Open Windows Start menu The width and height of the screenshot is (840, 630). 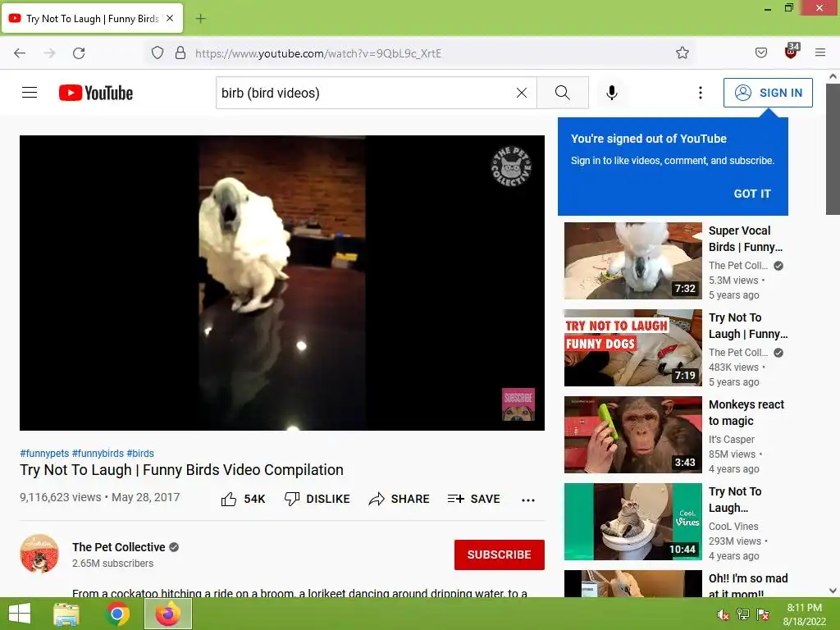click(x=20, y=614)
